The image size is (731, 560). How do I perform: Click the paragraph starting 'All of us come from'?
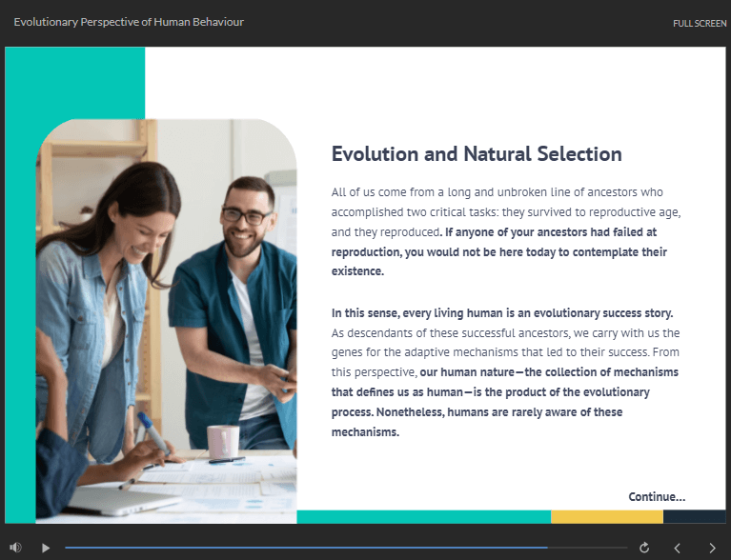point(506,231)
